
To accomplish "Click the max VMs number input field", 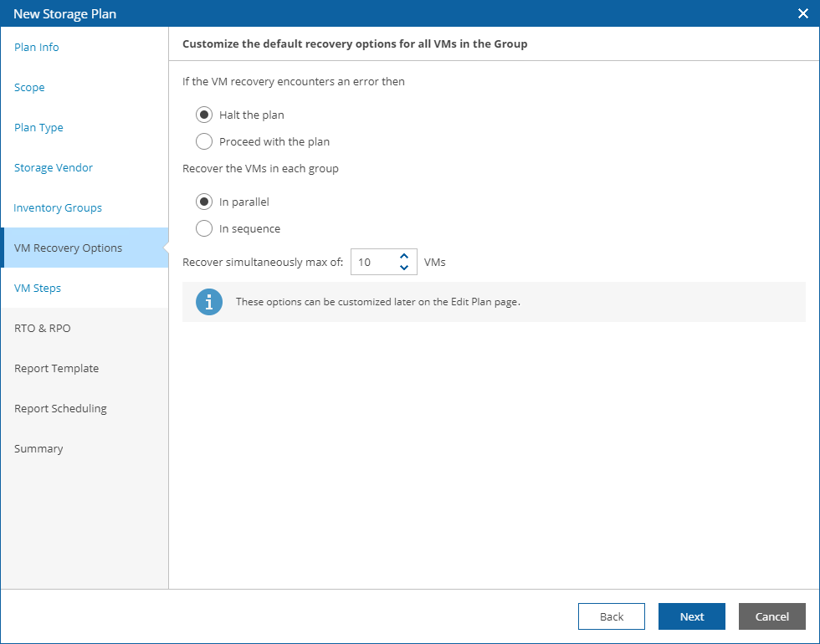I will coord(372,262).
